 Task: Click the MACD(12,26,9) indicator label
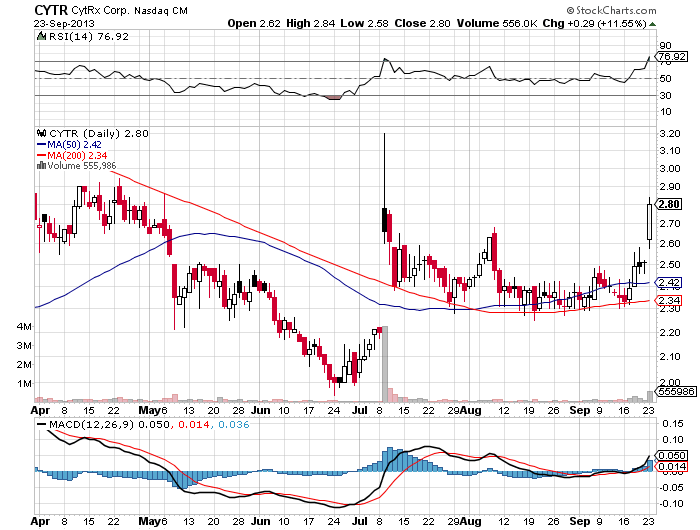91,424
